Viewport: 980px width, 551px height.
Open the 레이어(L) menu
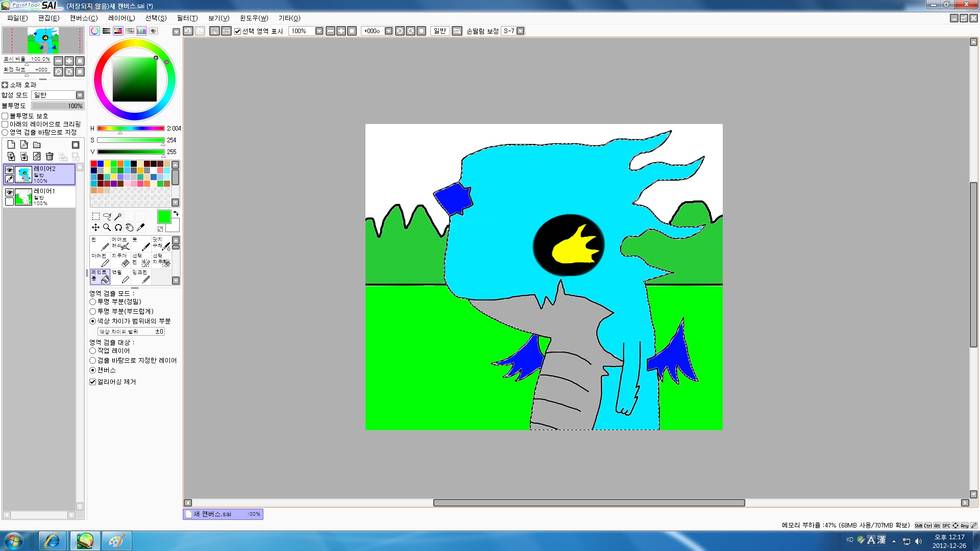[x=121, y=18]
